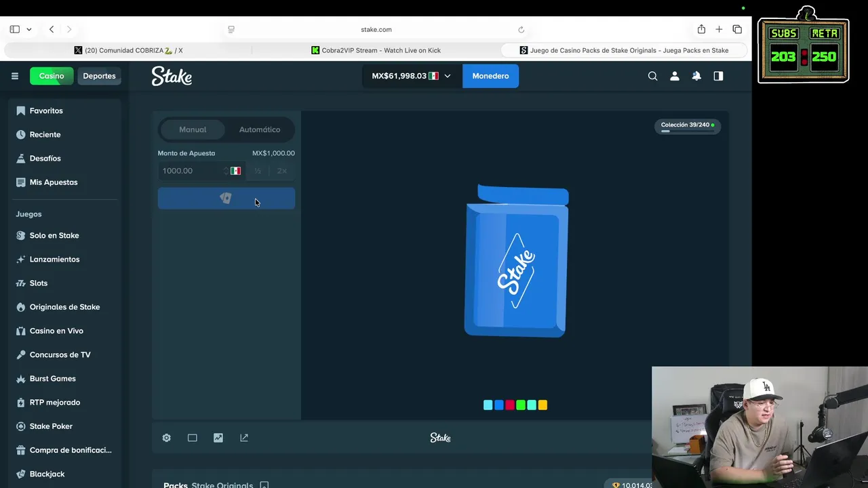
Task: Click the Favoritos sidebar item
Action: [66, 110]
